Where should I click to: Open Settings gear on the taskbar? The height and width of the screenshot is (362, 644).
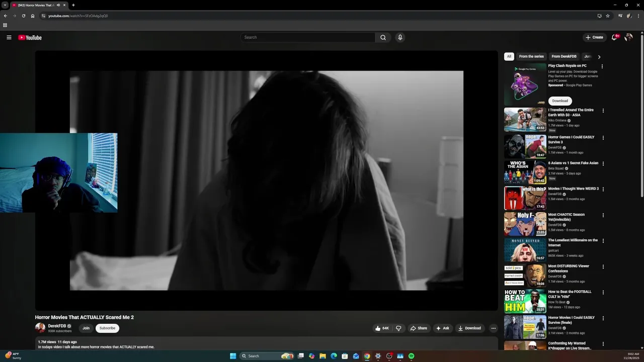pyautogui.click(x=378, y=356)
